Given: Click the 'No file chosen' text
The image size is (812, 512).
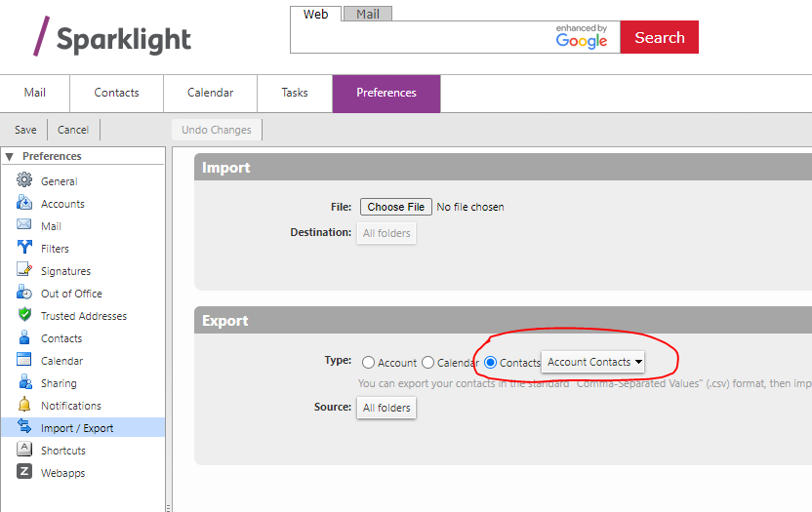Looking at the screenshot, I should [470, 207].
